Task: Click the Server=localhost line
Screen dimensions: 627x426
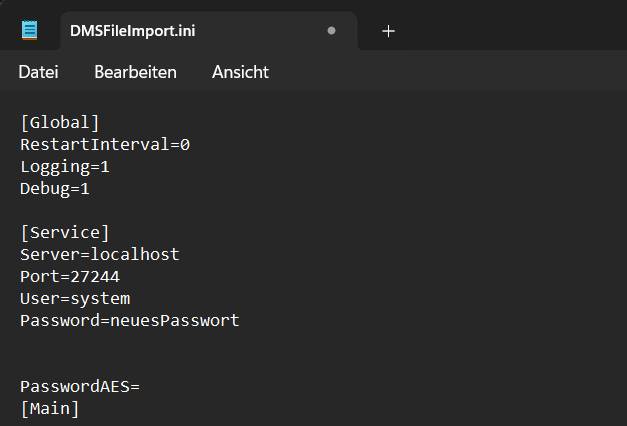Action: 100,254
